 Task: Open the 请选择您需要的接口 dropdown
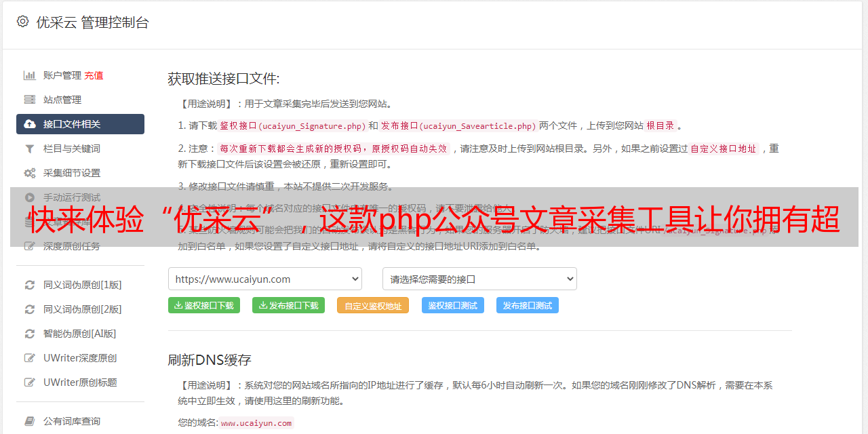point(479,279)
